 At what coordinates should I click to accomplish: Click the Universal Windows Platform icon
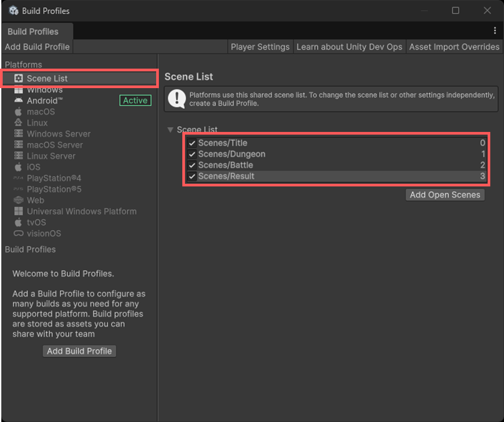(x=18, y=211)
